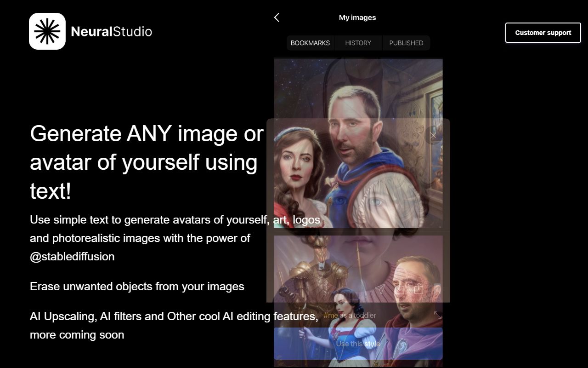Open the #me as a toddler style link

350,315
